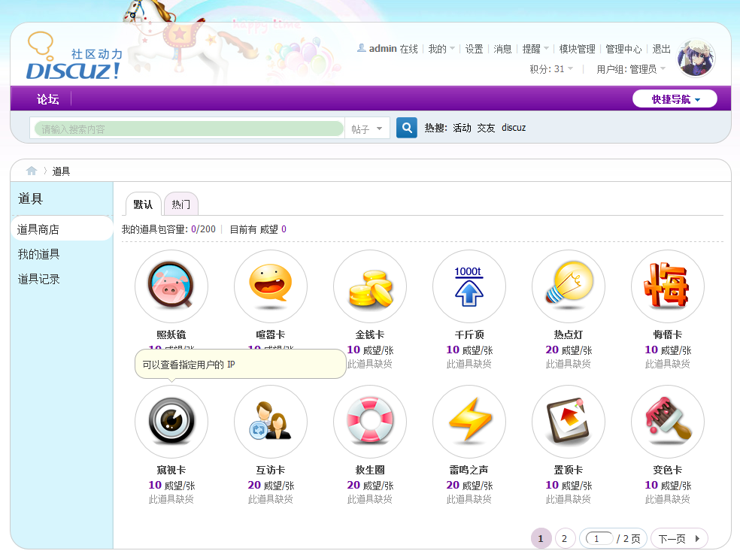740x560 pixels.
Task: Click the user avatar thumbnail
Action: (696, 59)
